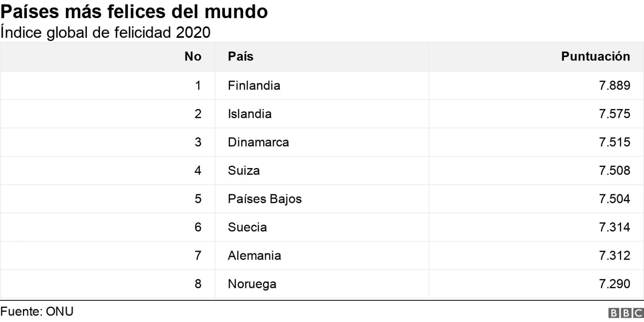Click rank number 5 in the No column
The width and height of the screenshot is (644, 322).
click(198, 199)
